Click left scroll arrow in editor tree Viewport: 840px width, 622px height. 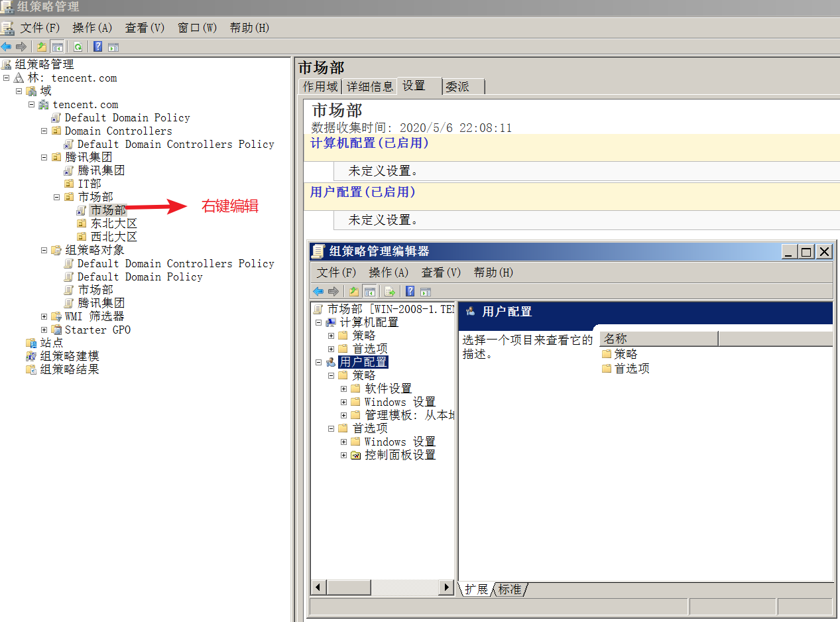pyautogui.click(x=319, y=588)
